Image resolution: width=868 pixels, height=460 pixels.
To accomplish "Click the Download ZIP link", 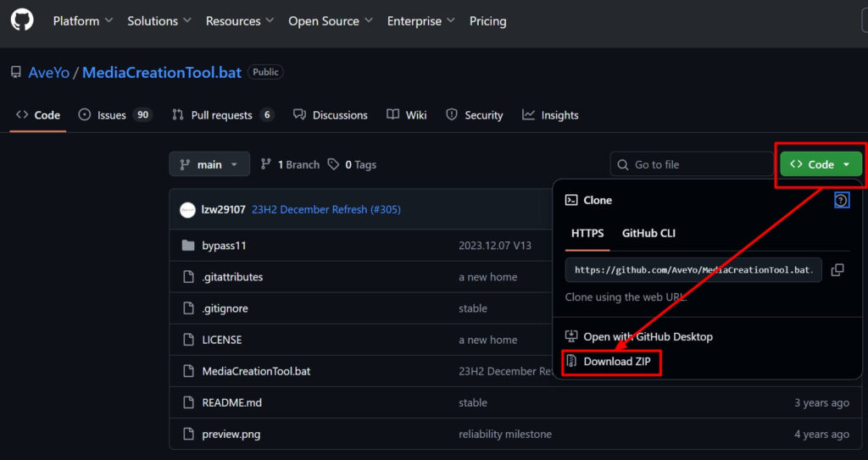I will (x=619, y=362).
